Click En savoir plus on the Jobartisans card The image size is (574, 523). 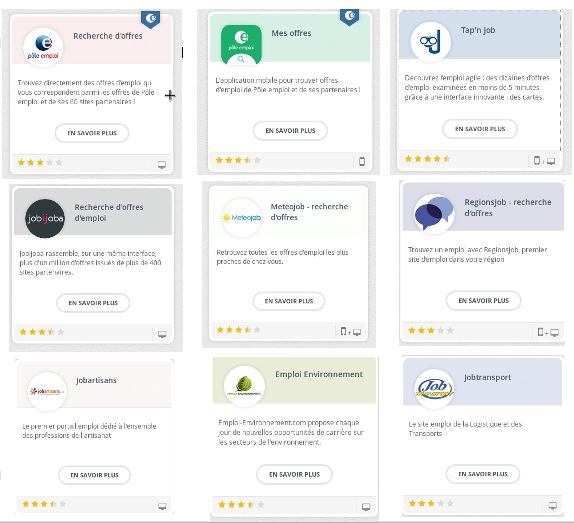coord(94,475)
